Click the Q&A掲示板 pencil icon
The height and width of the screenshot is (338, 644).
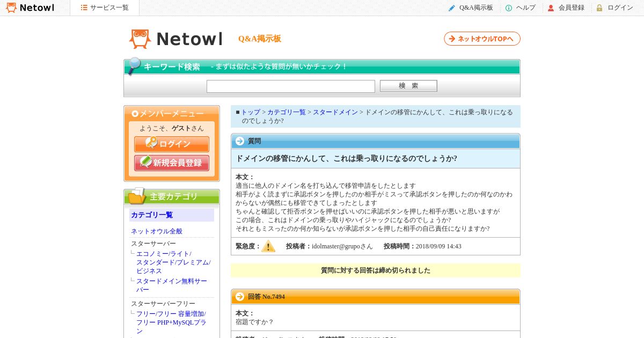pyautogui.click(x=452, y=8)
